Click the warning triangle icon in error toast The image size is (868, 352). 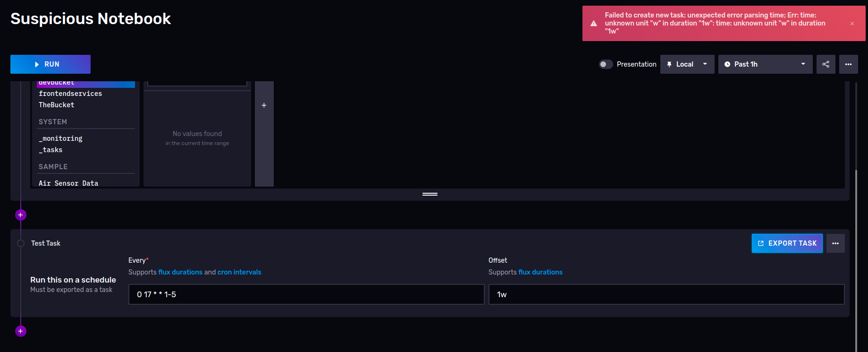594,24
